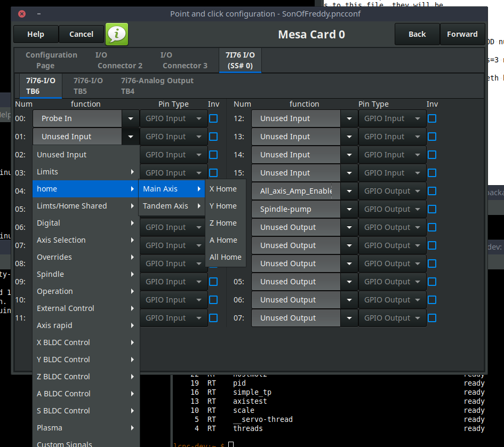504x447 pixels.
Task: Toggle Inv checkbox for input row 01
Action: [213, 137]
